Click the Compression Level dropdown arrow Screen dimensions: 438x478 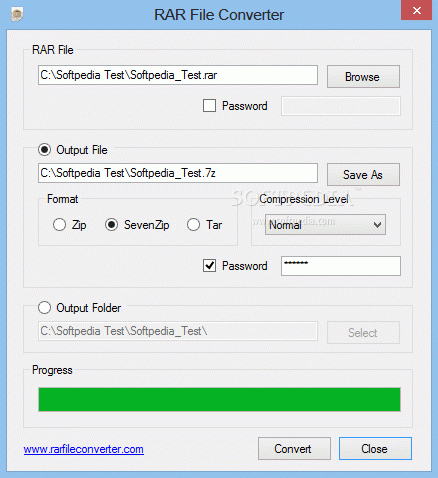click(x=377, y=225)
